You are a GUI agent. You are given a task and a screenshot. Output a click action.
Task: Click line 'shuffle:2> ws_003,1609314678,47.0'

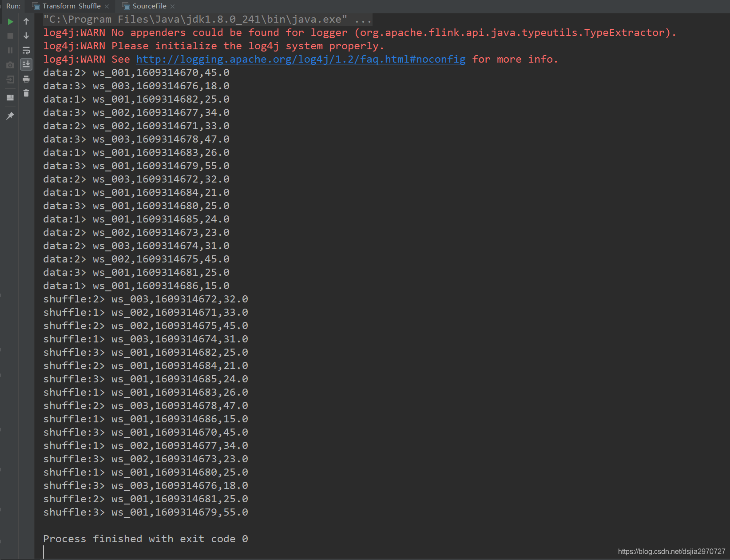pyautogui.click(x=146, y=405)
